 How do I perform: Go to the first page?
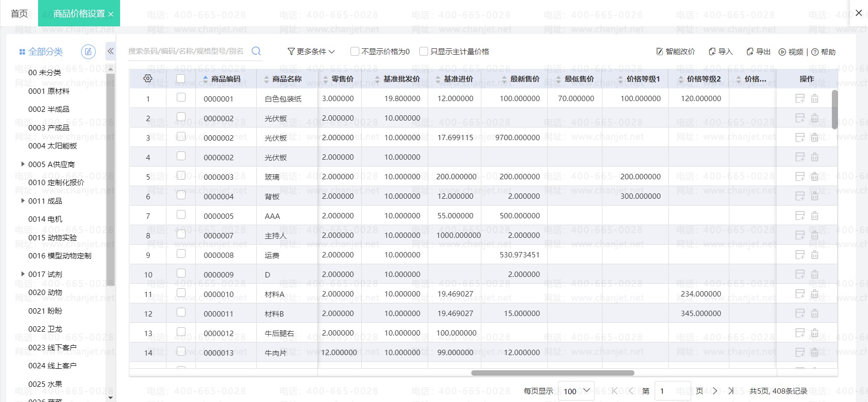[615, 391]
